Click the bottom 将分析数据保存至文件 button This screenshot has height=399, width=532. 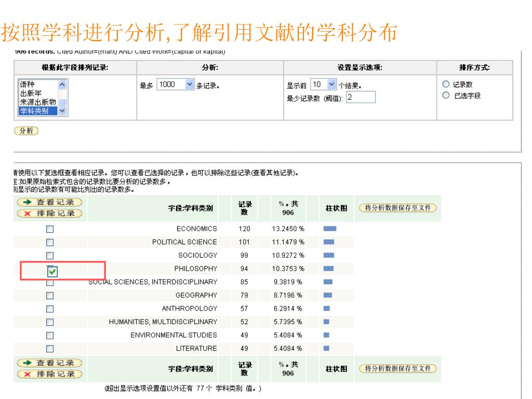point(397,368)
